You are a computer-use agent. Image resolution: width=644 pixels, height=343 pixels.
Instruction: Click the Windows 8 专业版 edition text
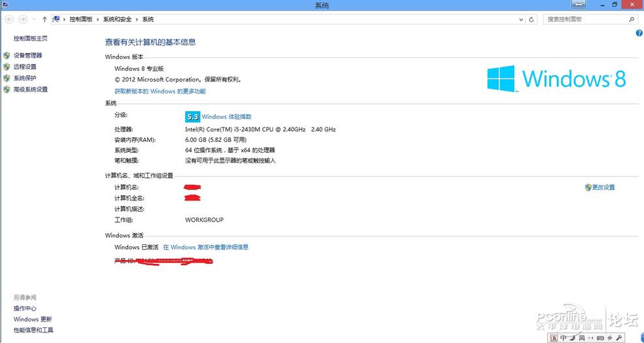[139, 69]
